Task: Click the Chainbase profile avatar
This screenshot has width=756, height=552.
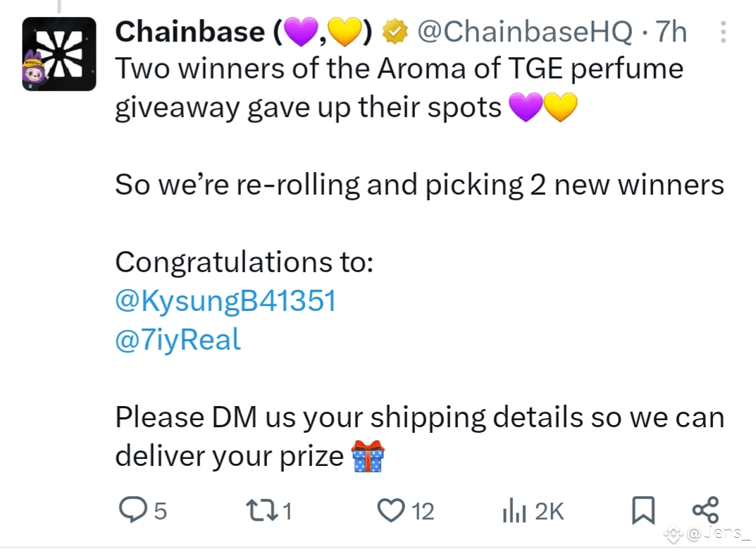Action: coord(59,54)
